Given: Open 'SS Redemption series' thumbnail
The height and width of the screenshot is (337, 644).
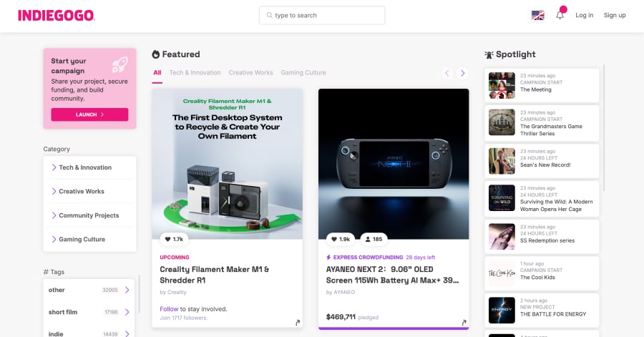Looking at the screenshot, I should (x=502, y=236).
